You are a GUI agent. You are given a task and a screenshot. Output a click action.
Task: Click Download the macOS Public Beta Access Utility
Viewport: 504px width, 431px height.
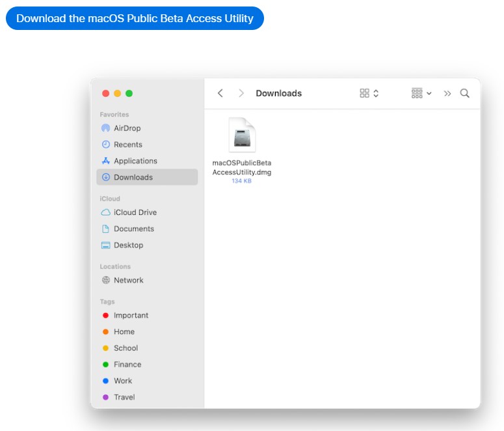[135, 18]
